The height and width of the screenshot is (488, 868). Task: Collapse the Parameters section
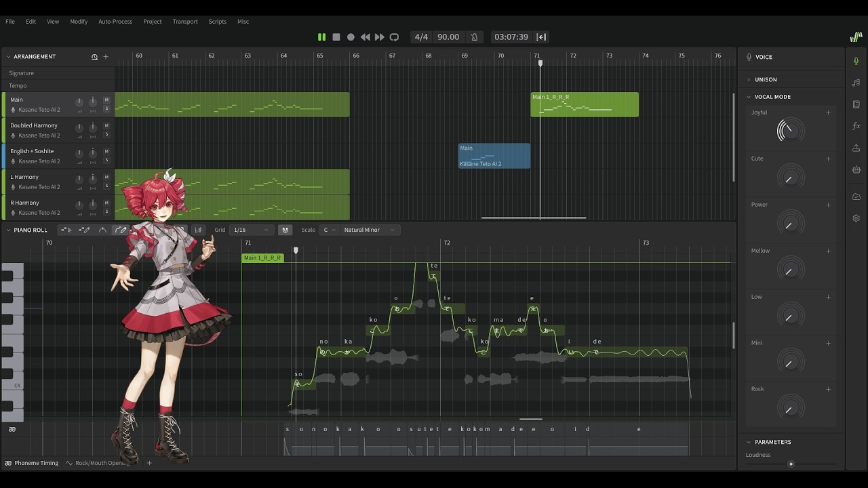(749, 442)
